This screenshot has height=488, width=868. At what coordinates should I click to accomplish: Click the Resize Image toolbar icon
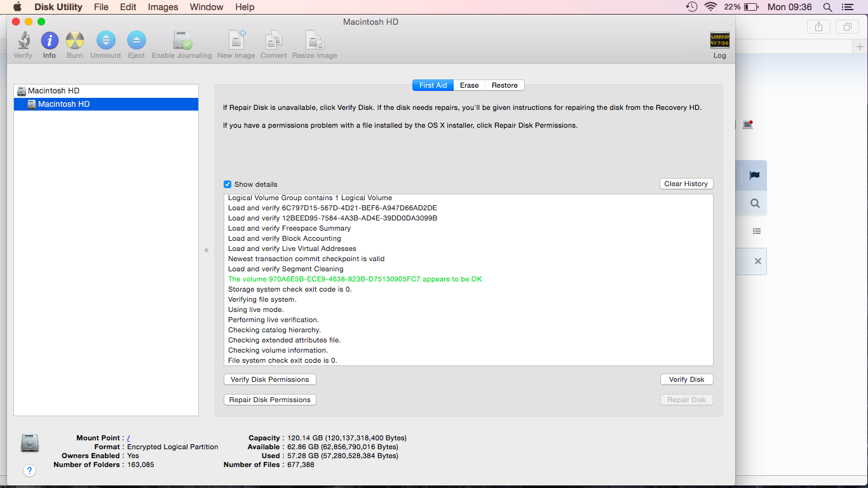[315, 40]
